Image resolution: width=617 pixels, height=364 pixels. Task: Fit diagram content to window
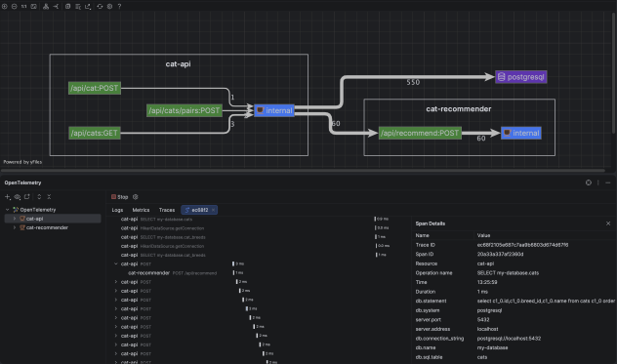34,6
